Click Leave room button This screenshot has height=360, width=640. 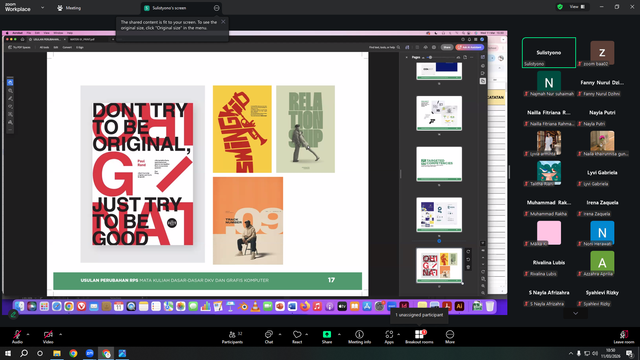624,337
